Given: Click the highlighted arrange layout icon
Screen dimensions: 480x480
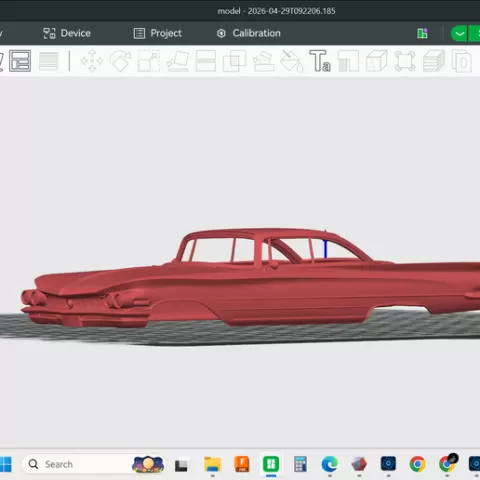Looking at the screenshot, I should (x=20, y=61).
